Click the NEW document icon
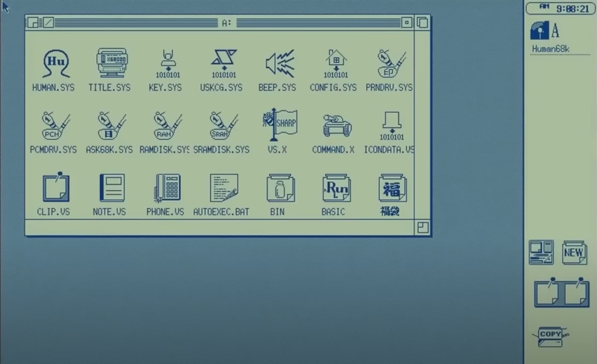Screen dimensions: 597x364 pos(575,253)
